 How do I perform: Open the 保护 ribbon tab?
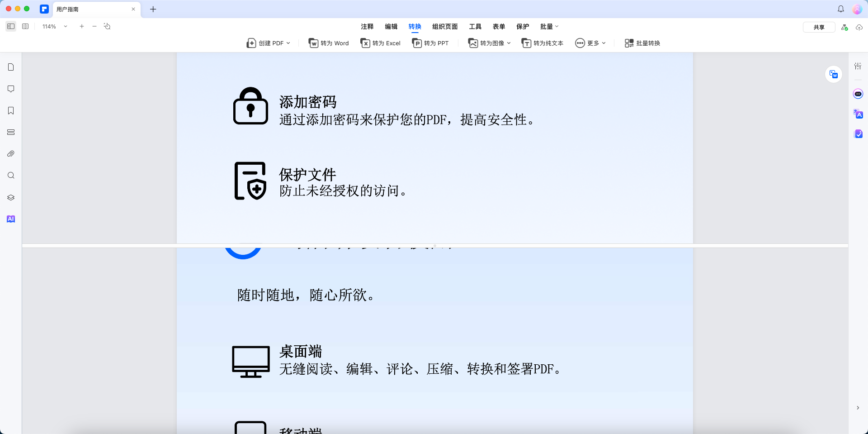click(523, 26)
